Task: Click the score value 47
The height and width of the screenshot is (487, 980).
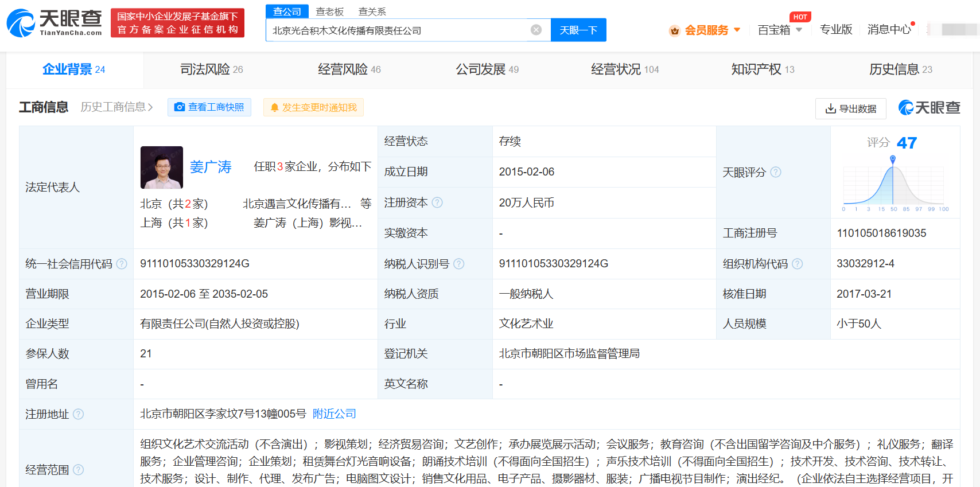Action: [x=907, y=143]
